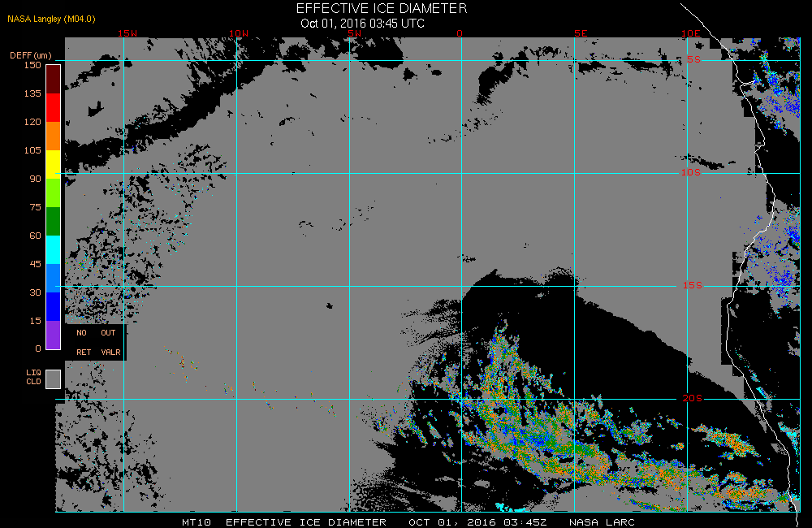
Task: Click EFFECTIVE ICE DIAMETER in the bottom caption
Action: (306, 522)
